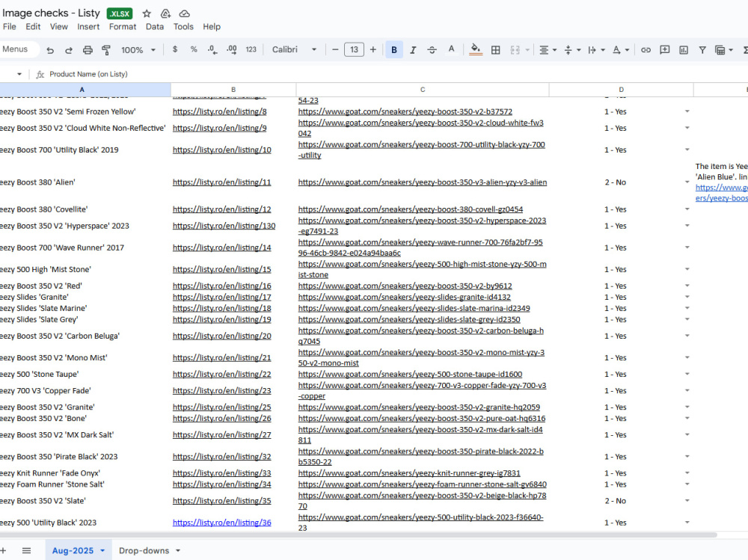Viewport: 748px width, 560px height.
Task: Check the cloud document status
Action: 185,13
